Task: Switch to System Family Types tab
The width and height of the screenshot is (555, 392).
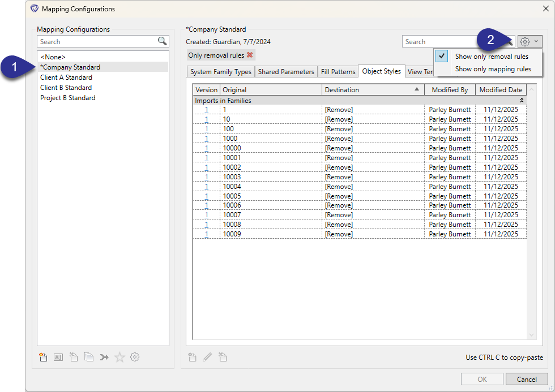Action: (220, 72)
